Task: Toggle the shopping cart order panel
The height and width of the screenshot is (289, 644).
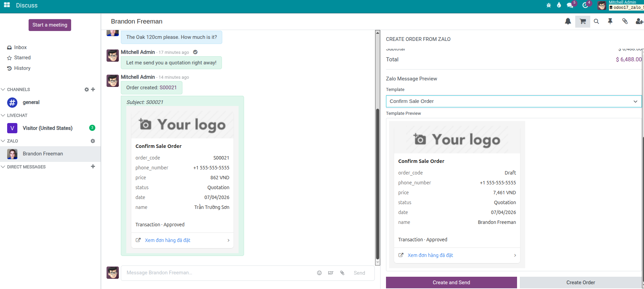Action: tap(583, 21)
